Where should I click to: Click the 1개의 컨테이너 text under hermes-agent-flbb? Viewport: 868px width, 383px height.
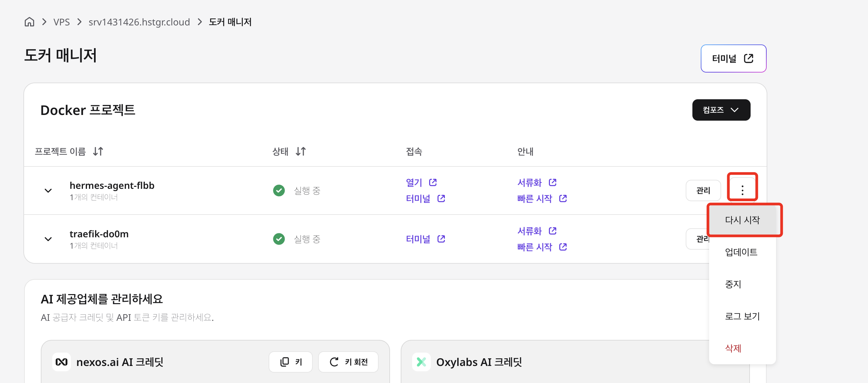click(94, 197)
